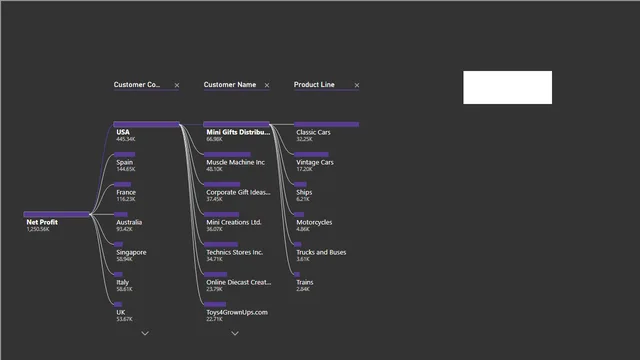Click the Spain value 144.65K
Viewport: 640px width, 360px height.
pos(126,169)
